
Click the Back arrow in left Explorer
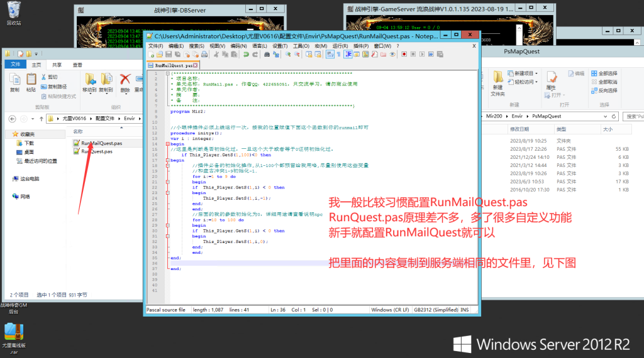tap(13, 119)
